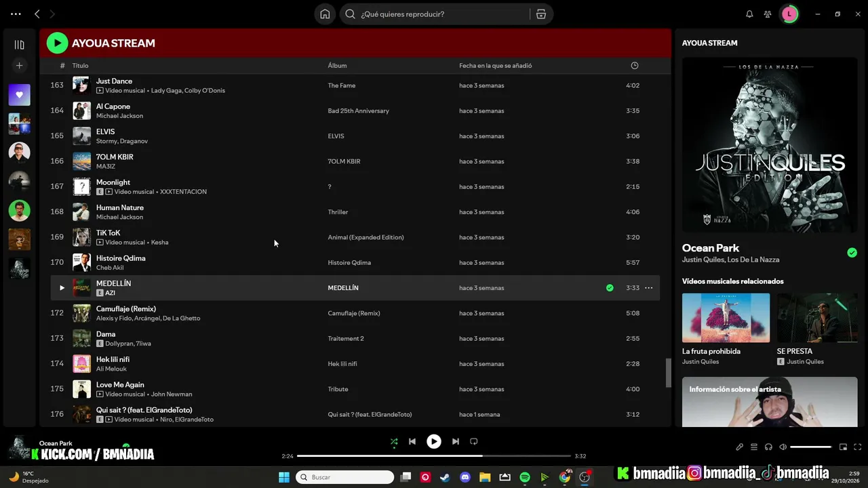The image size is (868, 488).
Task: Open the Friend Activity icon
Action: point(768,14)
